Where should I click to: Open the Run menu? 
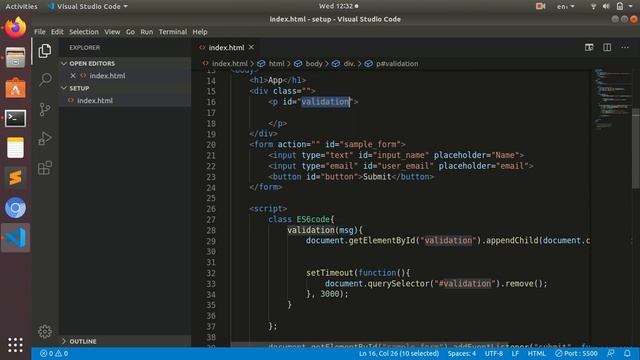(147, 32)
